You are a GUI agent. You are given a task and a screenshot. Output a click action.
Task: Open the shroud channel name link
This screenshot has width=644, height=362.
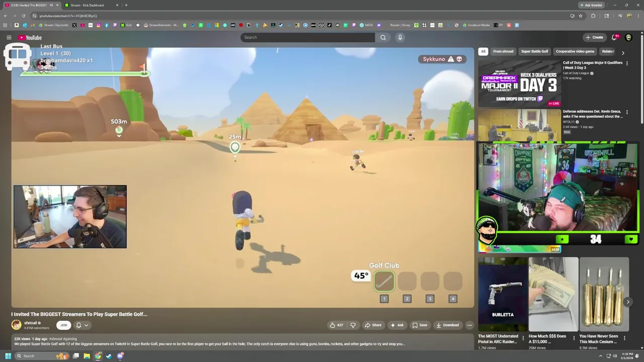click(31, 323)
